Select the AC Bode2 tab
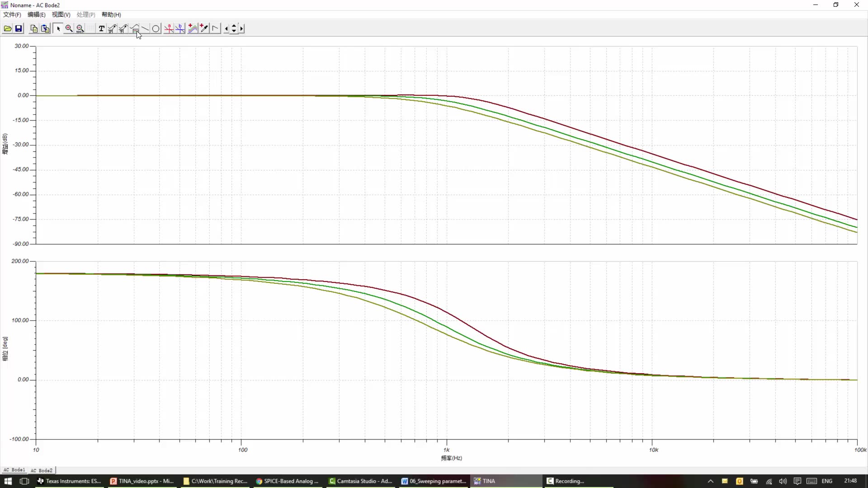This screenshot has height=488, width=868. [42, 470]
